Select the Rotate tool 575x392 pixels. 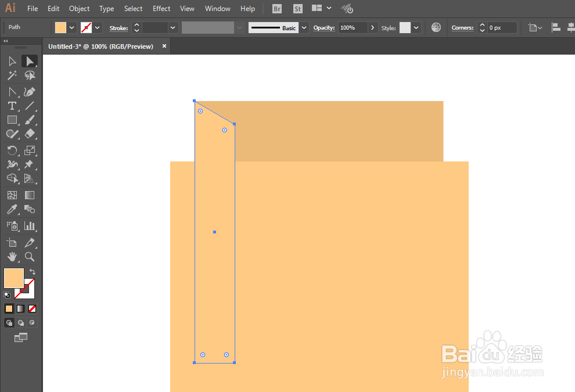(x=12, y=150)
